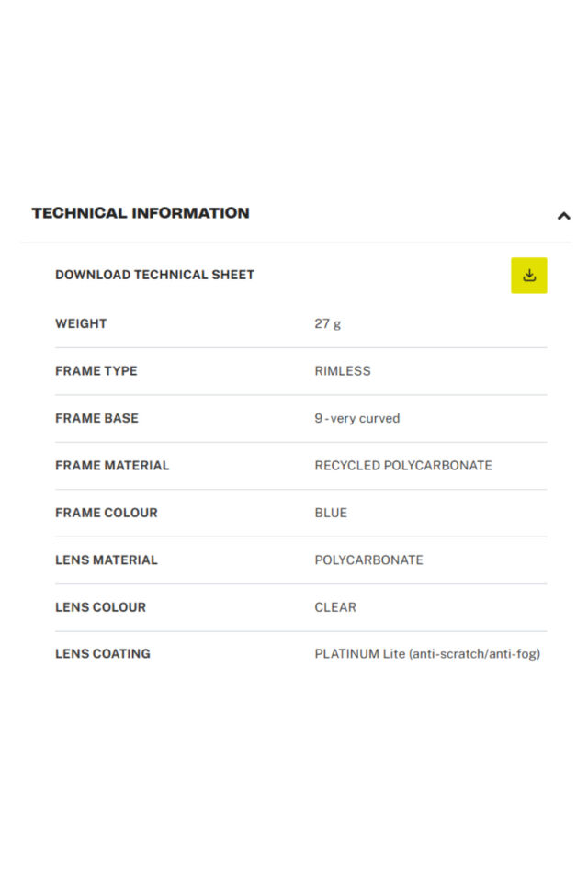Select the Lens Colour label
588x882 pixels.
point(101,607)
